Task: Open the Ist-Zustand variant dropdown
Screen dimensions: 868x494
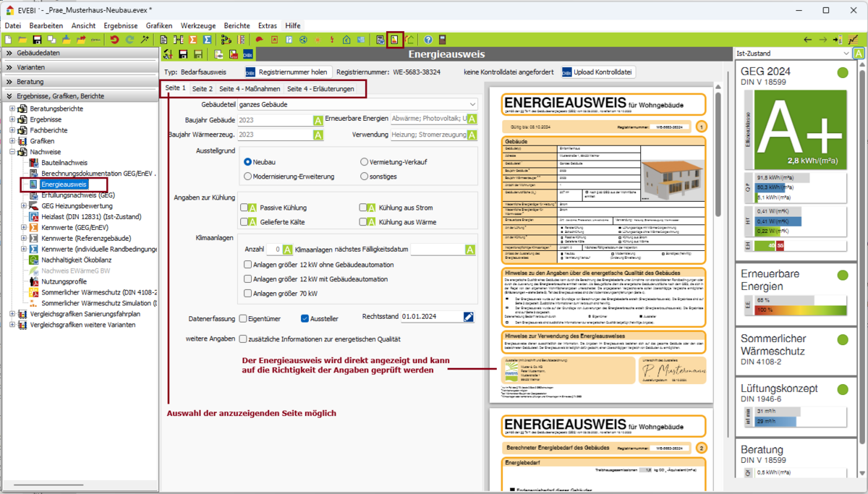Action: tap(793, 54)
